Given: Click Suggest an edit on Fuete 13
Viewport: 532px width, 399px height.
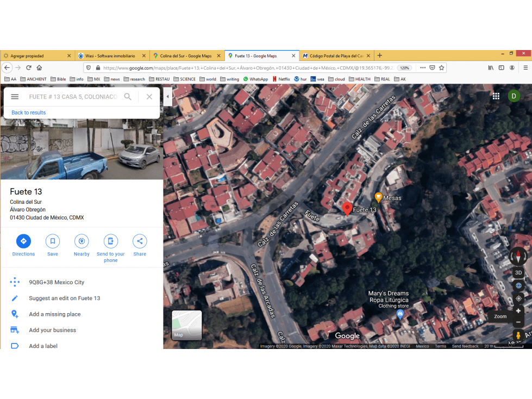Looking at the screenshot, I should coord(65,298).
